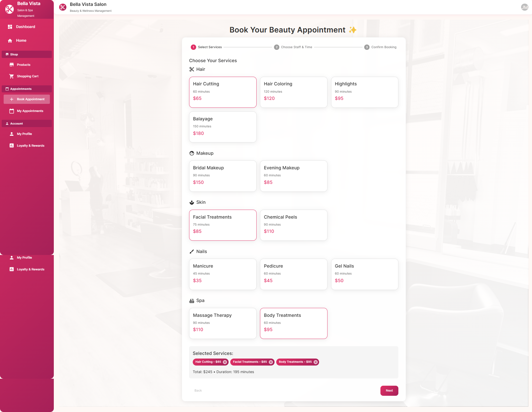Click the Home icon in sidebar
The height and width of the screenshot is (412, 532).
click(10, 41)
